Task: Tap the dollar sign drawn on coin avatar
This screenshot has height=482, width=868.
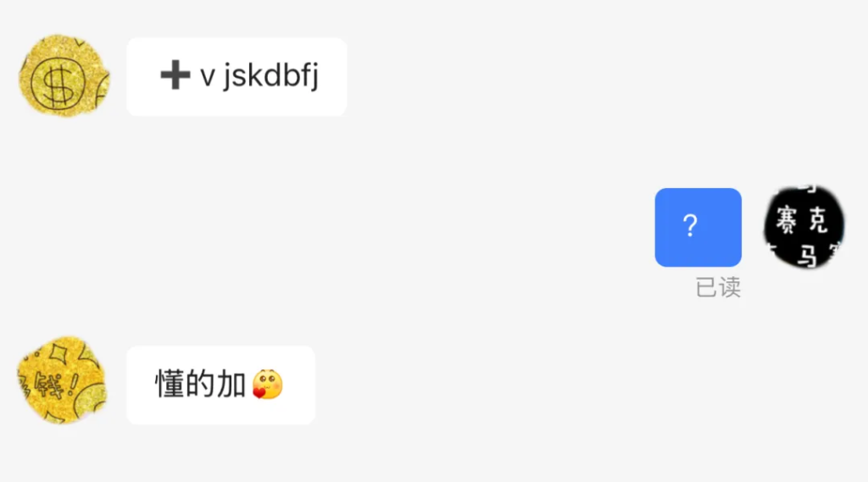Action: [58, 83]
